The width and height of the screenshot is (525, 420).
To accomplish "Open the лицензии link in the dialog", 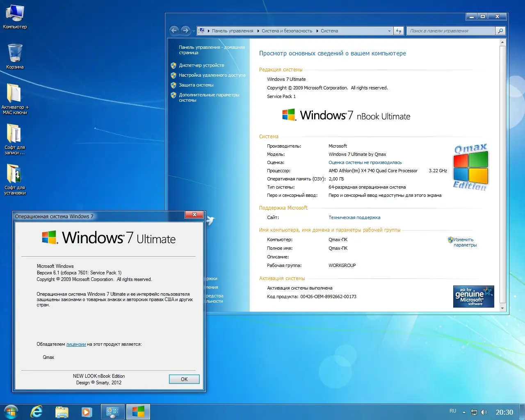I will click(76, 344).
